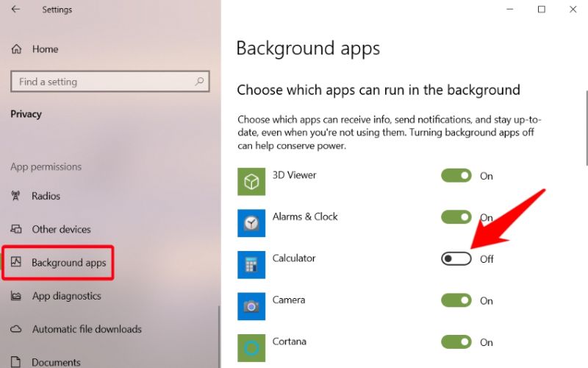Disable the Camera background toggle
Viewport: 588px width, 368px height.
pyautogui.click(x=456, y=300)
